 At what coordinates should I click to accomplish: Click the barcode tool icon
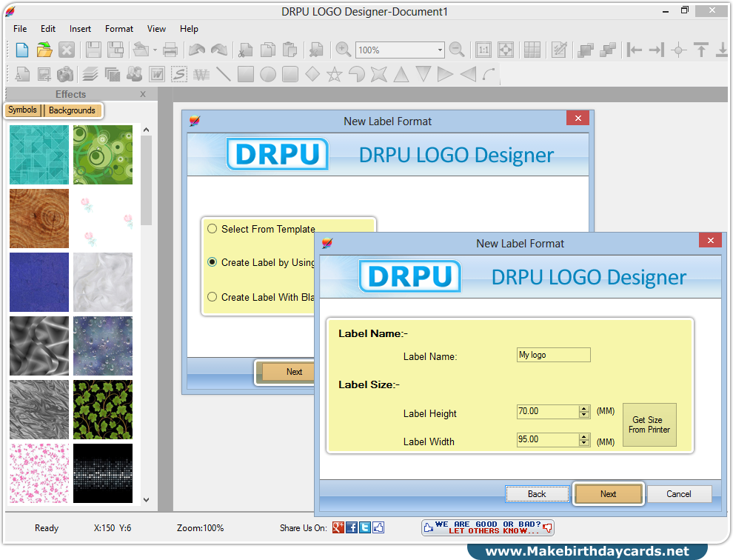(x=201, y=74)
